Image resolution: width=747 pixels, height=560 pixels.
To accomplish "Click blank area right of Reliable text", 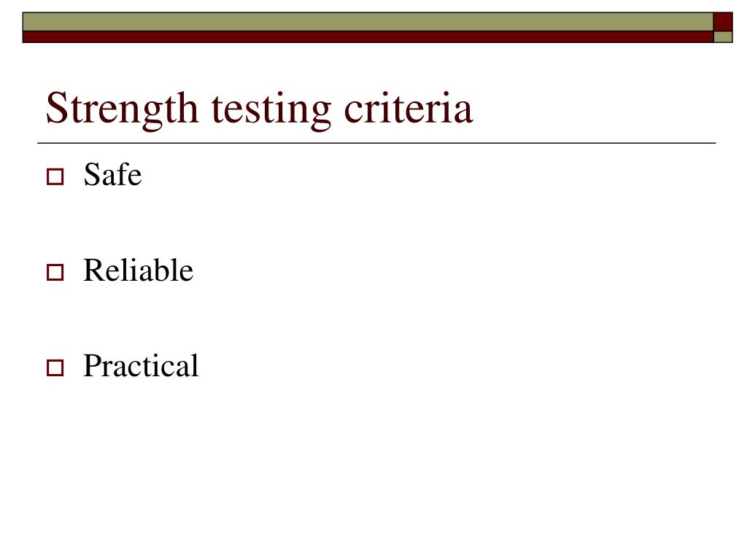I will [x=452, y=270].
